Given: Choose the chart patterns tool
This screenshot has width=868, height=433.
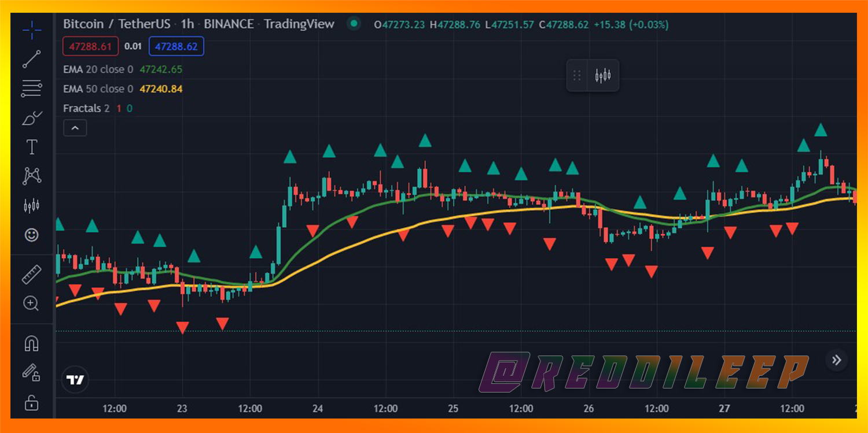Looking at the screenshot, I should point(32,176).
